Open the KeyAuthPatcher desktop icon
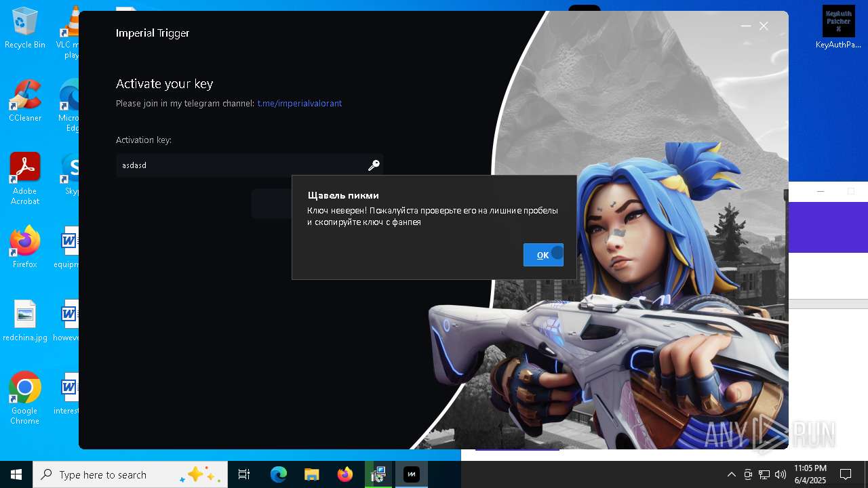 pos(839,28)
